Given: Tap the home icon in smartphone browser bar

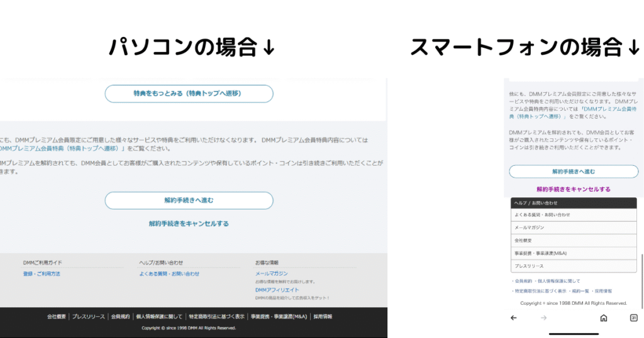Looking at the screenshot, I should [604, 318].
